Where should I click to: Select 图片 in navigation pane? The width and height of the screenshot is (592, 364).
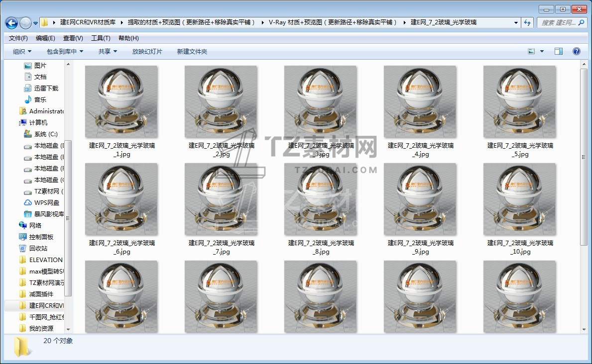click(40, 66)
